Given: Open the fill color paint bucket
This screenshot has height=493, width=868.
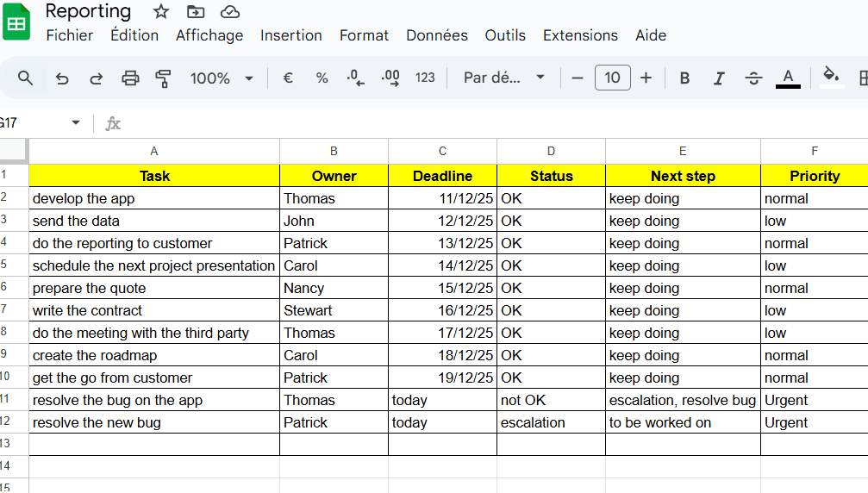Looking at the screenshot, I should coord(831,76).
